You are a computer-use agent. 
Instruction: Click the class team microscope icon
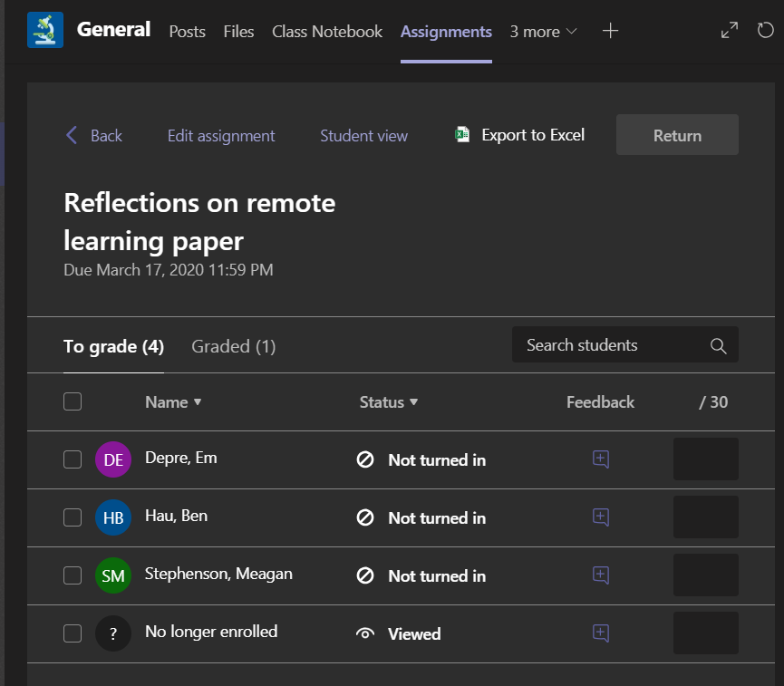[45, 30]
